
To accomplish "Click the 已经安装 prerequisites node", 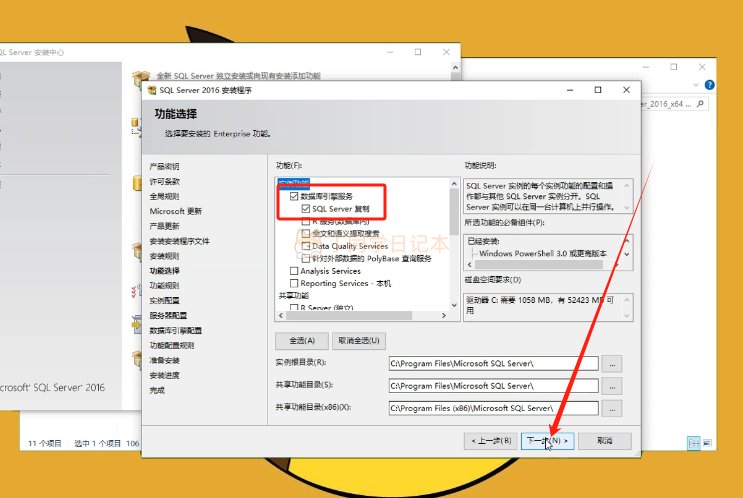I will click(483, 241).
